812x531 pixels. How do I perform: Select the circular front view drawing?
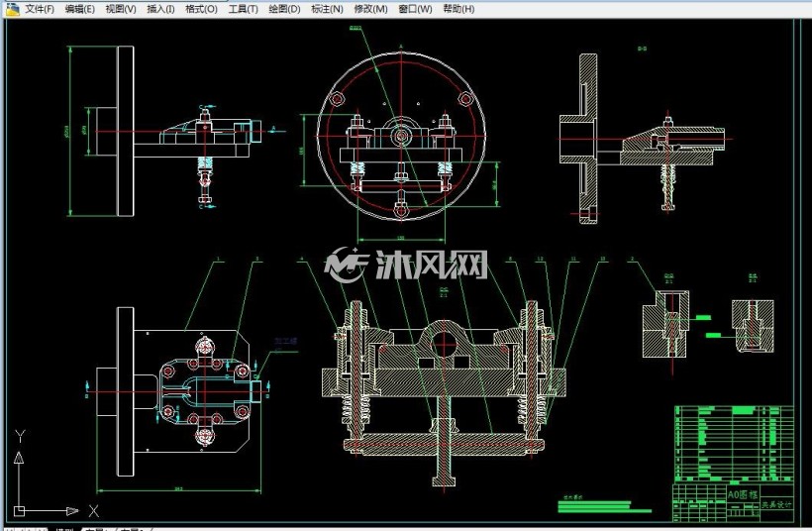pyautogui.click(x=401, y=136)
